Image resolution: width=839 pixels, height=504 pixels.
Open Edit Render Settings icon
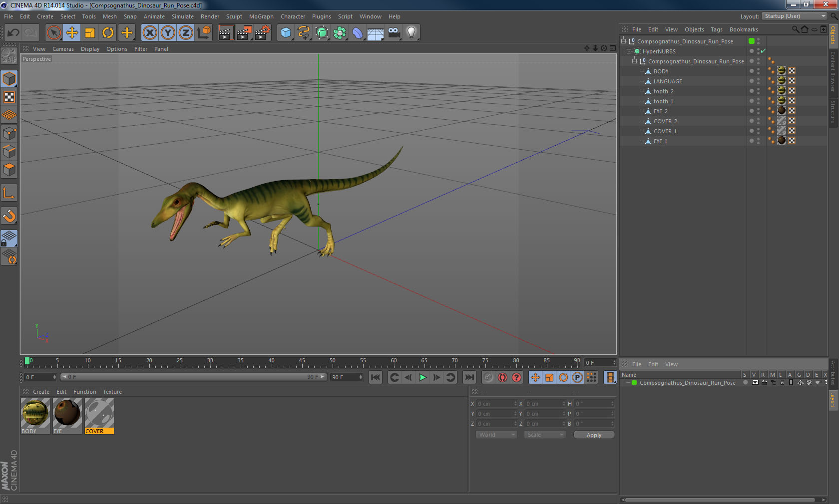click(262, 33)
